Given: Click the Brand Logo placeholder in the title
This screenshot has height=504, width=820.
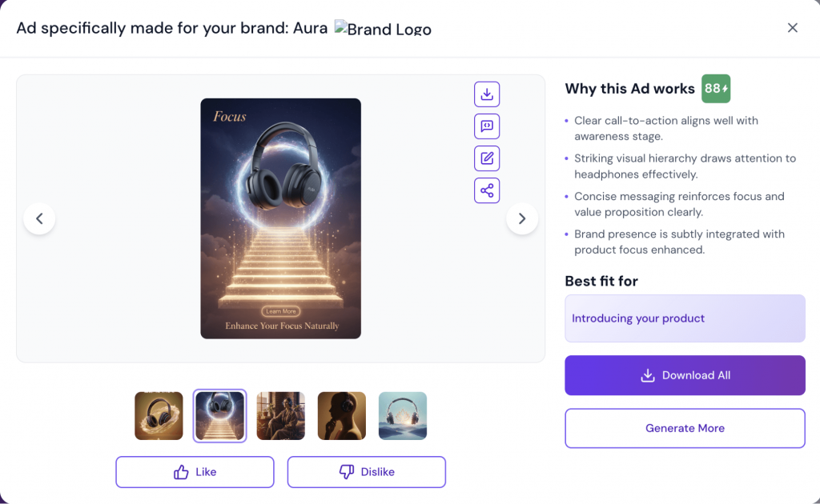Looking at the screenshot, I should (383, 29).
